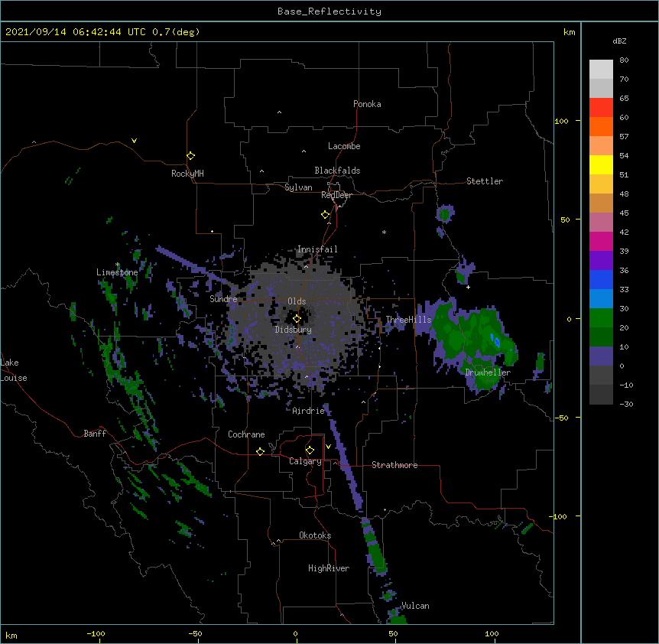Click the yellow 54 dBZ legend swatch
The width and height of the screenshot is (659, 644).
[x=601, y=164]
